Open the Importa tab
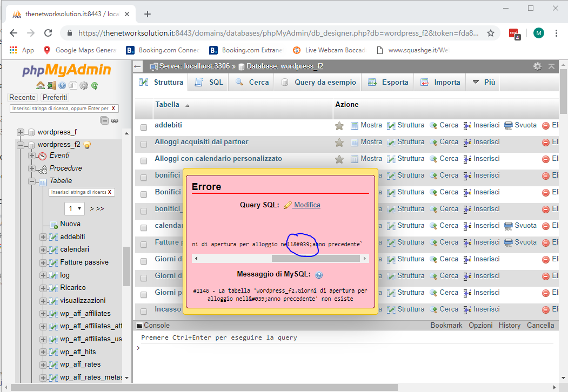 [440, 83]
